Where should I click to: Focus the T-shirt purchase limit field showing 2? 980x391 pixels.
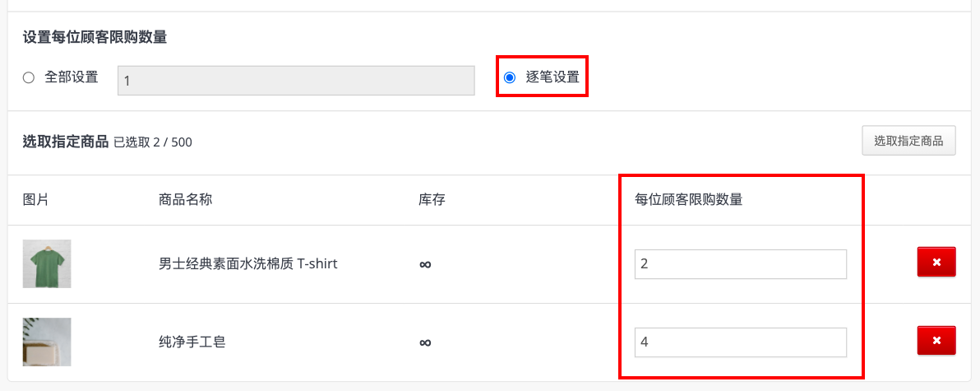click(741, 264)
